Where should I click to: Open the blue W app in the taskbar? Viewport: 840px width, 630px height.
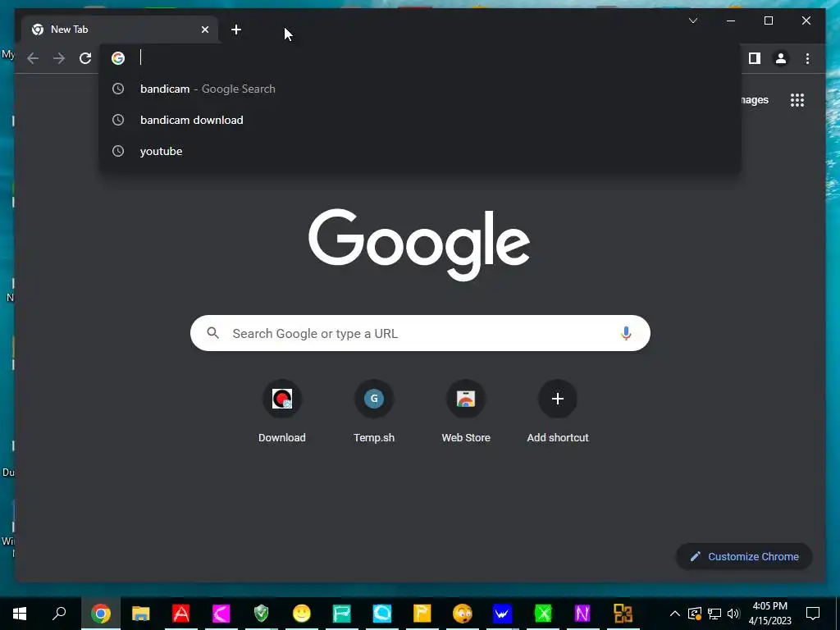point(503,614)
